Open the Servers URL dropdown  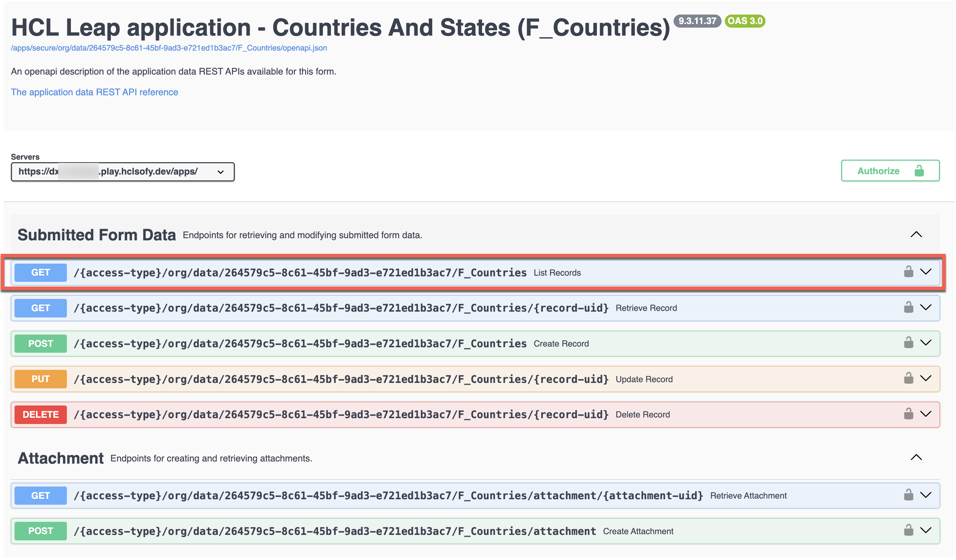[x=122, y=172]
